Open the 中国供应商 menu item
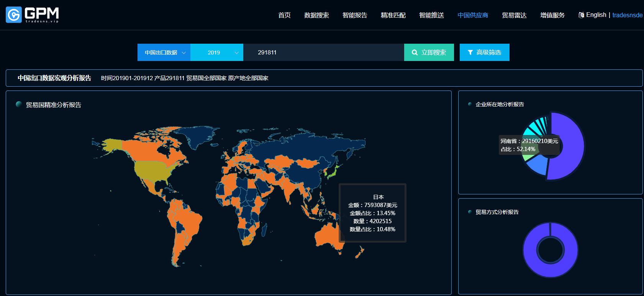644x296 pixels. coord(473,15)
